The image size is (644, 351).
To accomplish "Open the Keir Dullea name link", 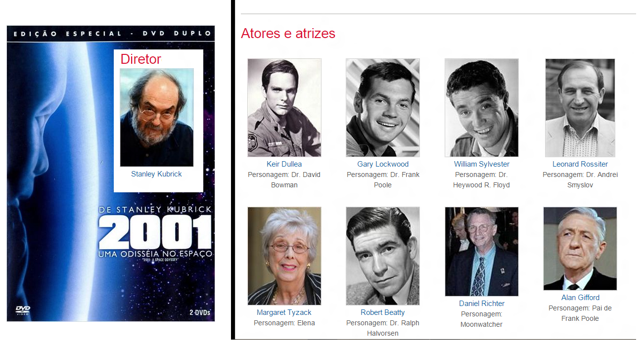I will 284,164.
